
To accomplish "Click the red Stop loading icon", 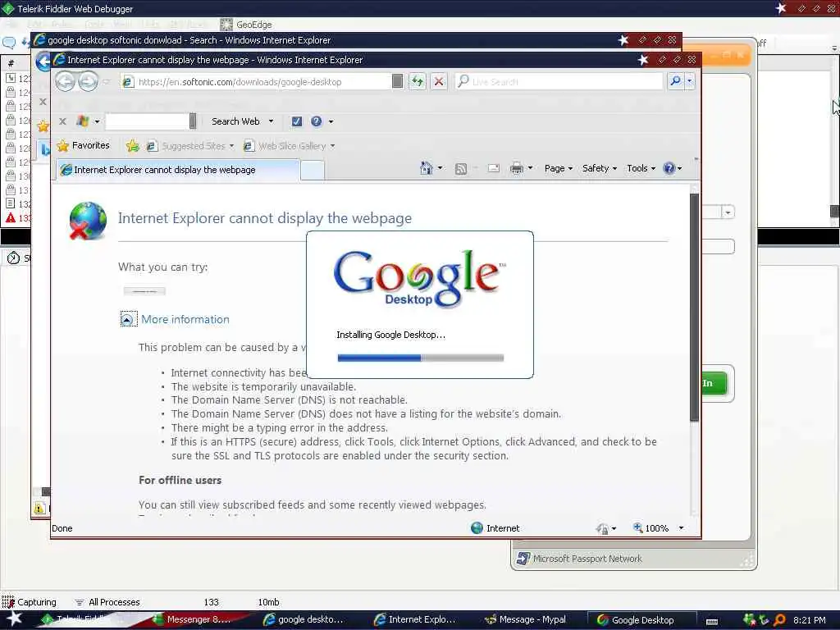I will coord(439,81).
